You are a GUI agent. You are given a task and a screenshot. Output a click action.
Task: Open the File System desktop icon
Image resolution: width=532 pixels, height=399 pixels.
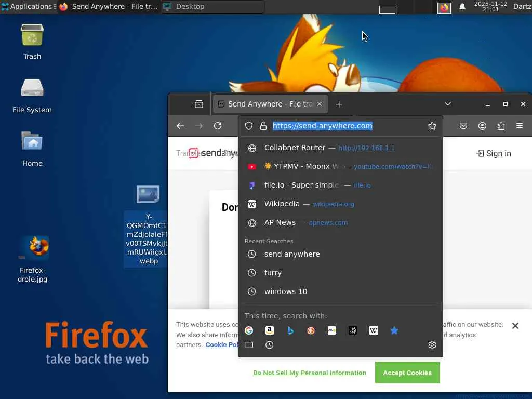click(32, 96)
